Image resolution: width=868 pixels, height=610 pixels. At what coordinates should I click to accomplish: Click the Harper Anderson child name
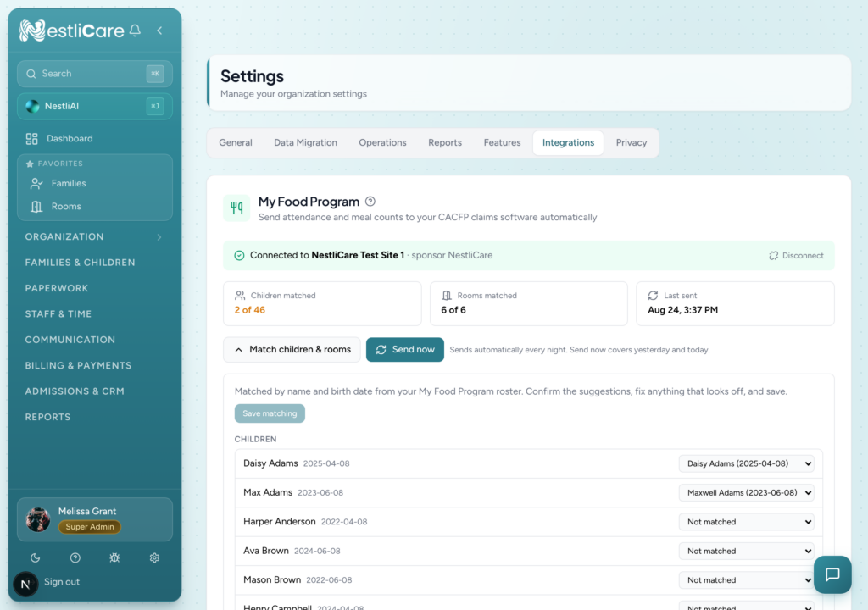click(280, 521)
